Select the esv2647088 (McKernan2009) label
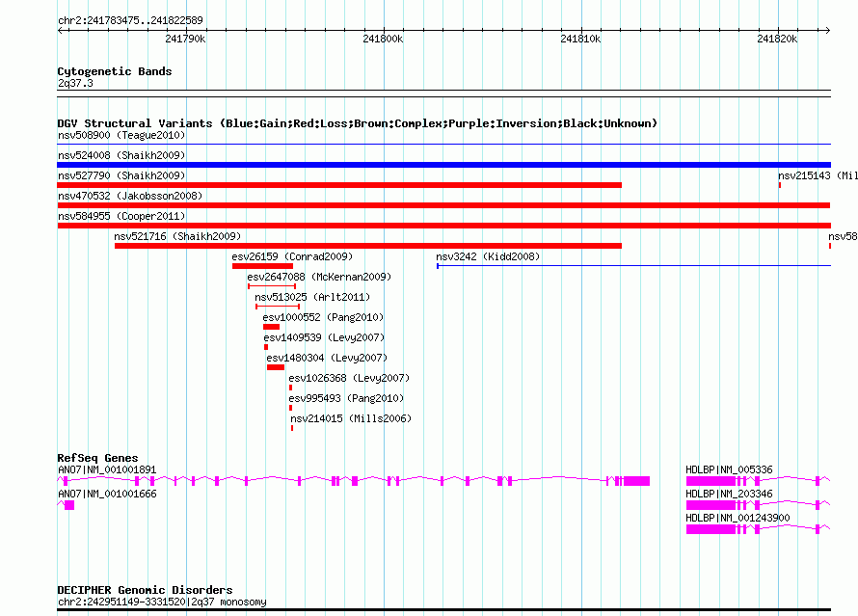Image resolution: width=858 pixels, height=616 pixels. (319, 277)
